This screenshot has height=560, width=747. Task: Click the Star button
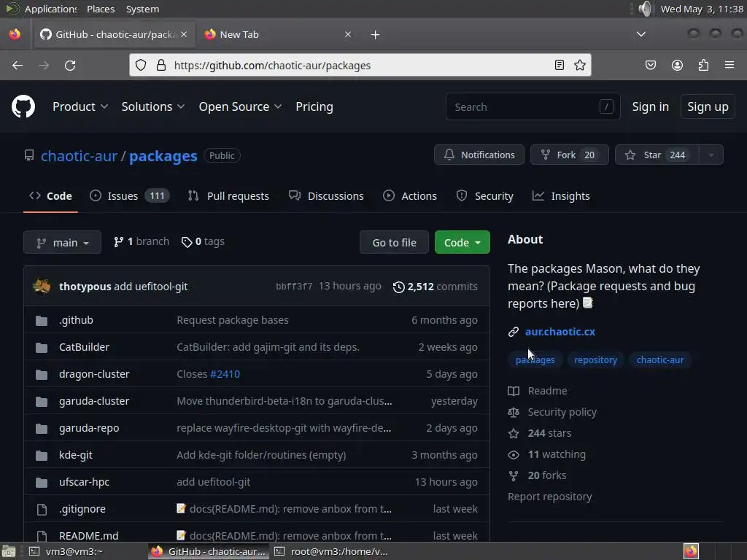657,155
